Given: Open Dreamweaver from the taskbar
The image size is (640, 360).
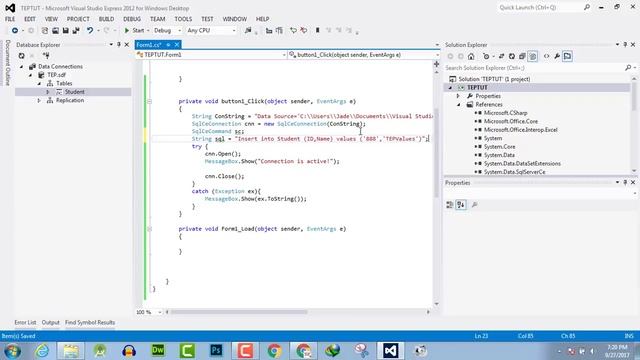Looking at the screenshot, I should pyautogui.click(x=158, y=351).
